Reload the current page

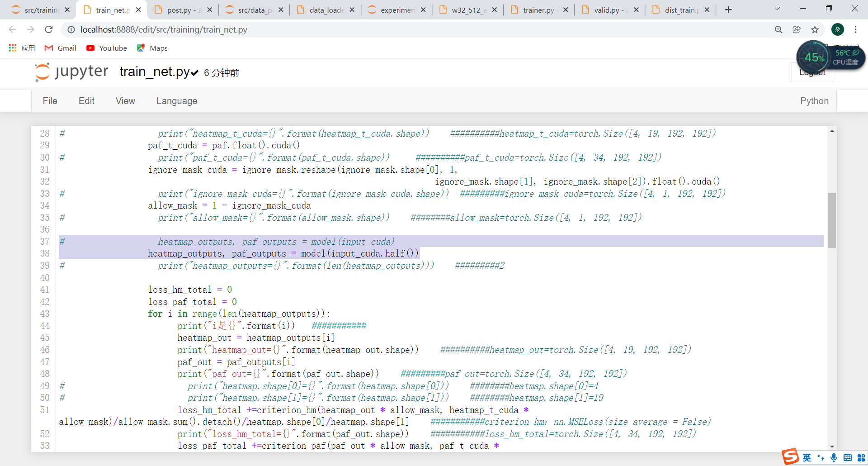pyautogui.click(x=49, y=29)
